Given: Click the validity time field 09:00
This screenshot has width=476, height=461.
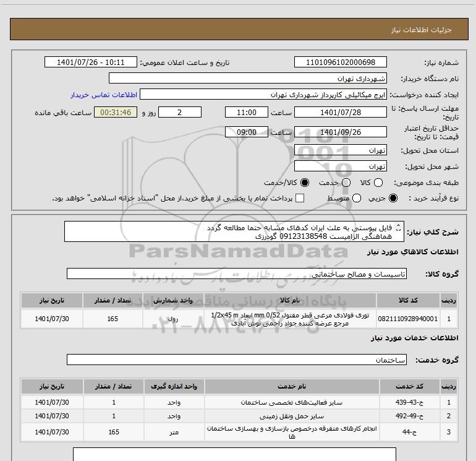Looking at the screenshot, I should point(247,132).
